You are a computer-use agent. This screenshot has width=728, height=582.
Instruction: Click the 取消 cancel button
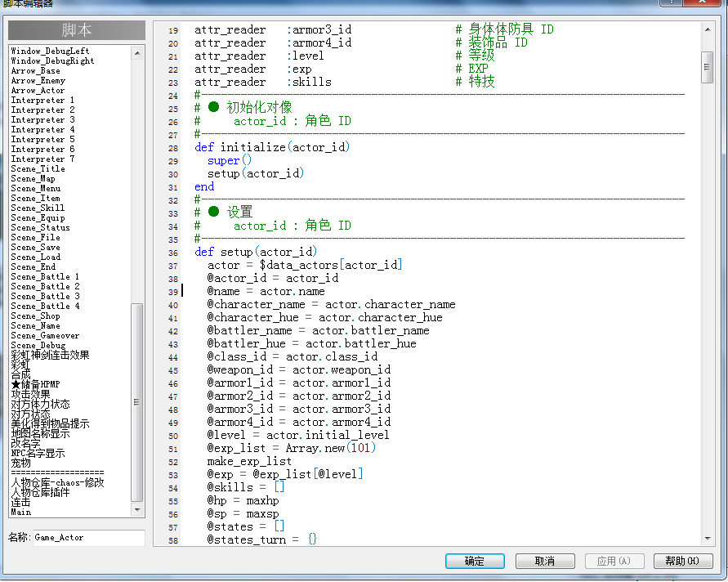pos(545,561)
